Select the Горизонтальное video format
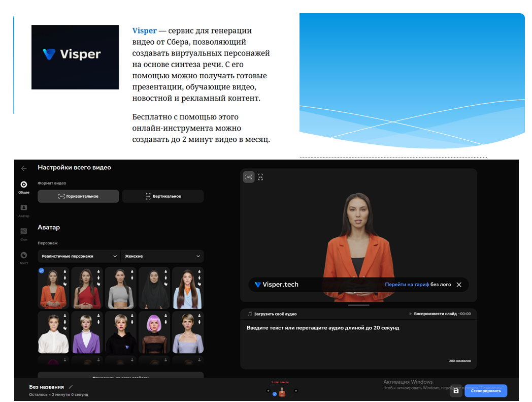This screenshot has height=402, width=532. click(78, 196)
